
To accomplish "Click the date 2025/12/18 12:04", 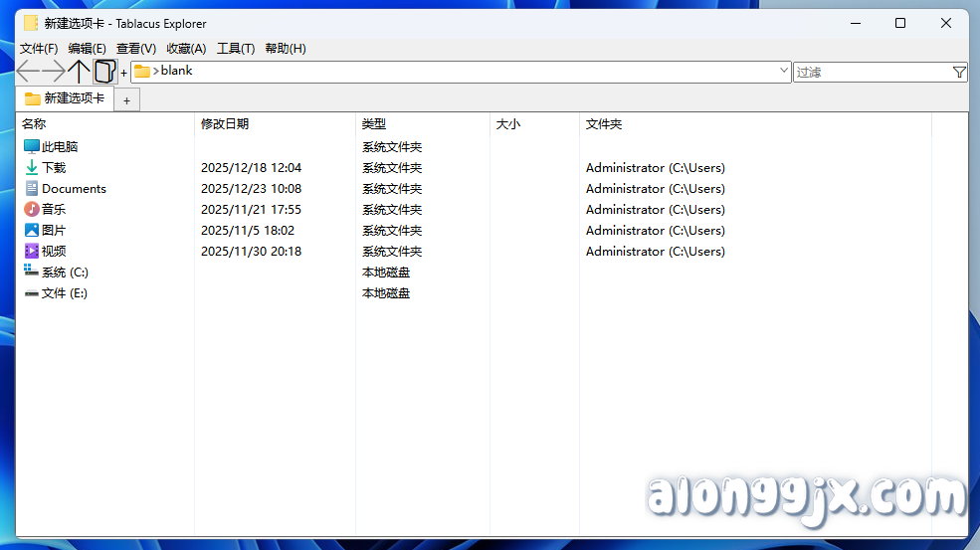I will 252,167.
